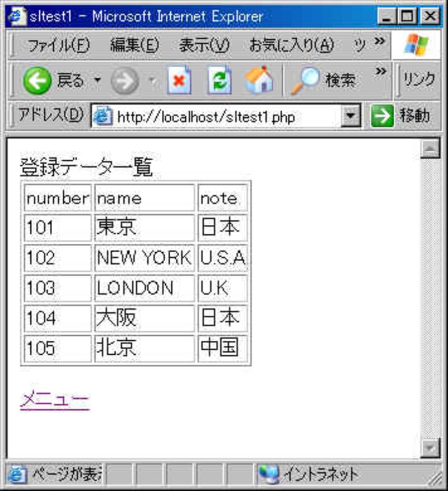Click the table cell U.K

coord(223,288)
